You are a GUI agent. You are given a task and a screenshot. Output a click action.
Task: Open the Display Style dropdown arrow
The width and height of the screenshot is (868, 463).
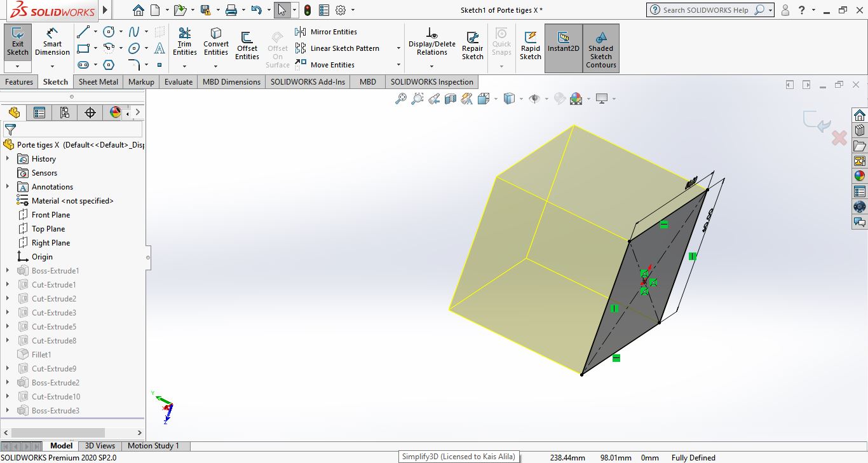tap(521, 99)
